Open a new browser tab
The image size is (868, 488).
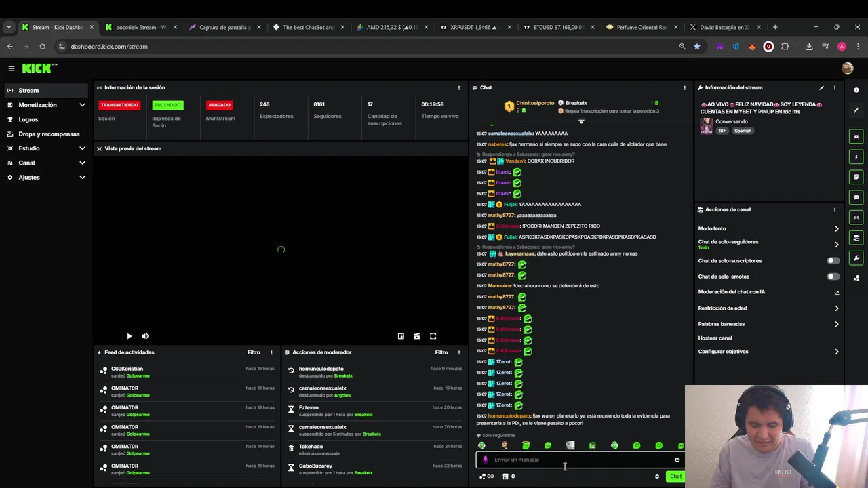tap(775, 28)
